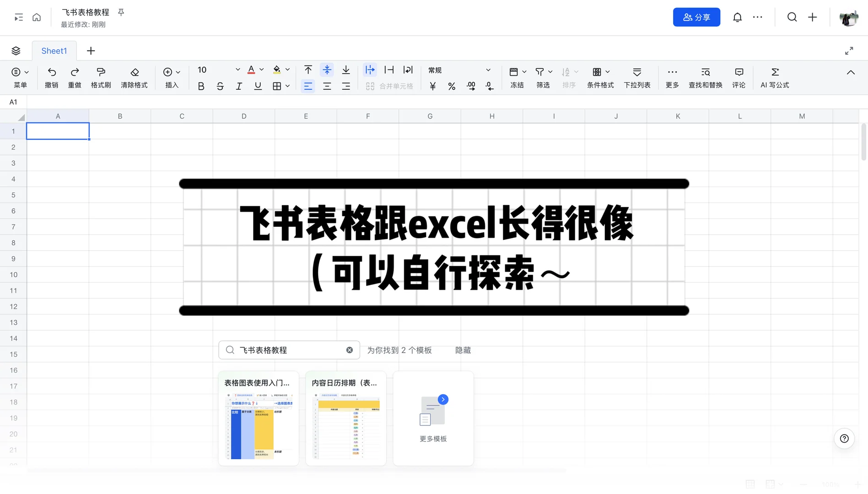Expand font color dropdown arrow

pyautogui.click(x=262, y=70)
